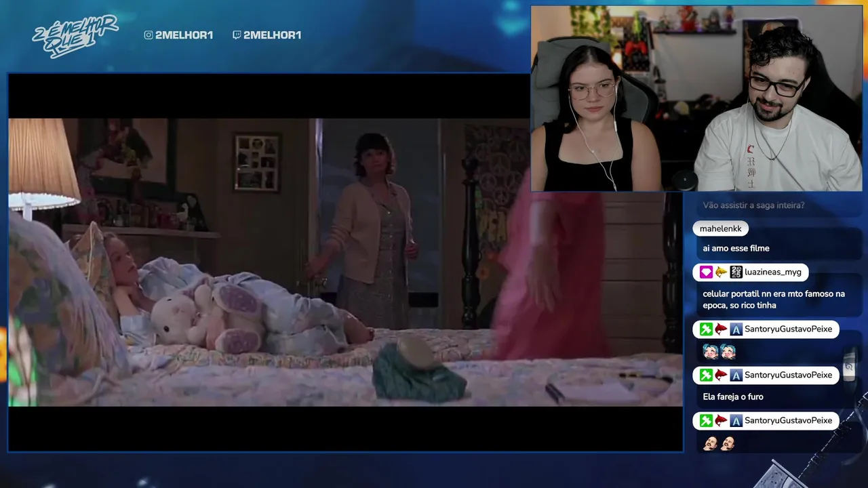Click the left bearded-man emote
The height and width of the screenshot is (488, 868).
tap(711, 444)
